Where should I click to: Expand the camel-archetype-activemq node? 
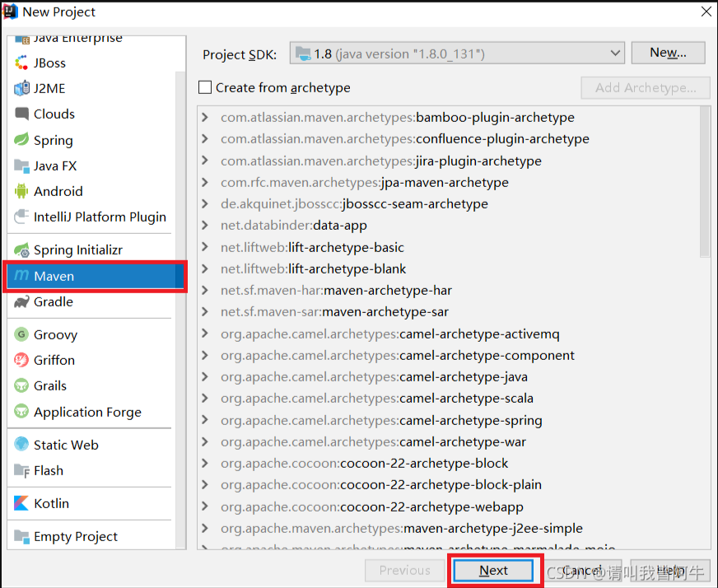pyautogui.click(x=205, y=334)
